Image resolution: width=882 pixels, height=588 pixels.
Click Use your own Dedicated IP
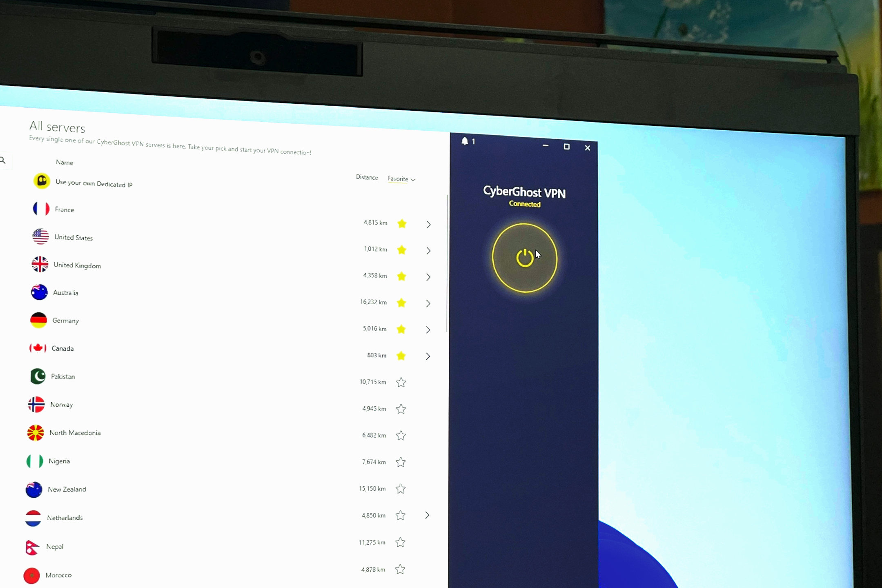[x=94, y=183]
